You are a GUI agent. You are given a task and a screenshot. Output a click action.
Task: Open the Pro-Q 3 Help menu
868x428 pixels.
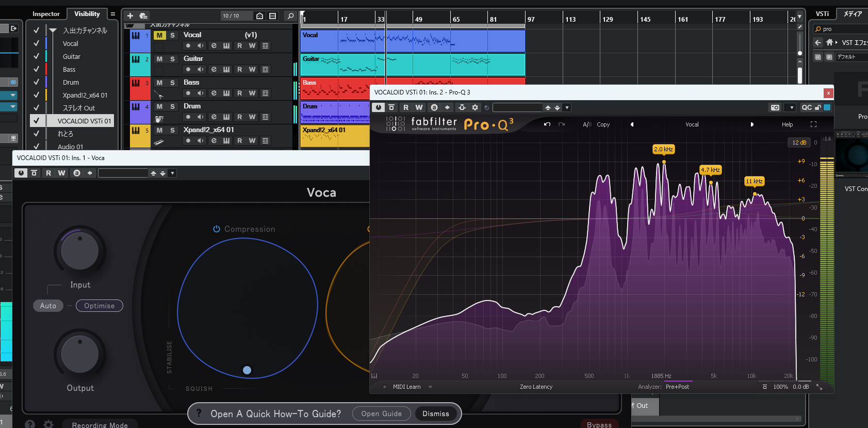click(787, 124)
